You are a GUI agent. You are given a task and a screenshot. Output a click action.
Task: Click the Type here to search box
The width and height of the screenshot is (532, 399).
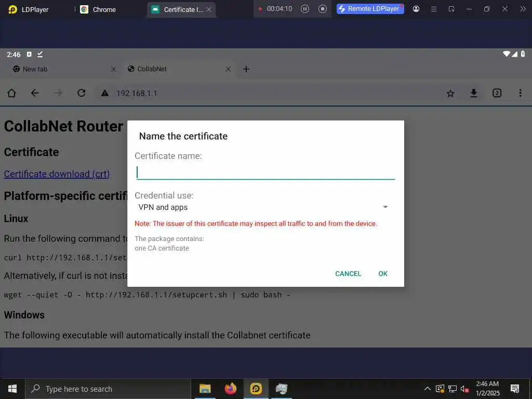coord(108,389)
